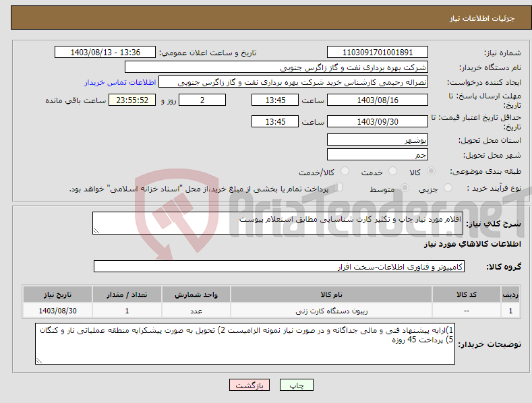Click the بوشهر delivery province field

tap(378, 139)
